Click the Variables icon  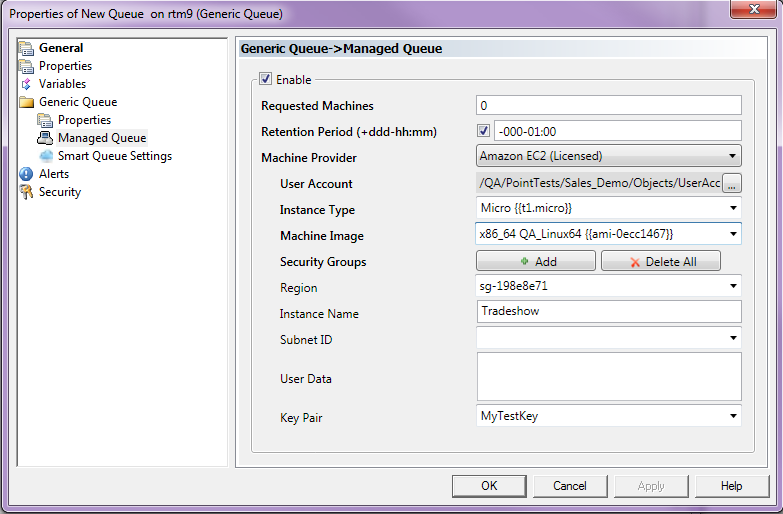click(26, 84)
